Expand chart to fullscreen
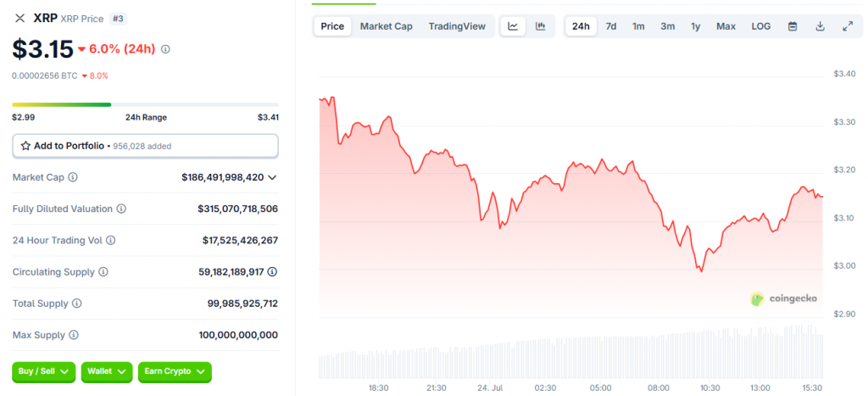868x396 pixels. point(848,26)
